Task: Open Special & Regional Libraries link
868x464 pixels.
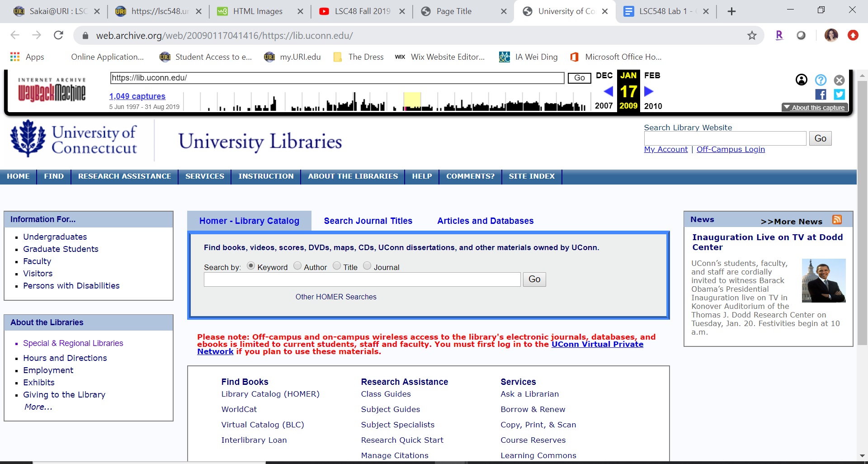Action: pyautogui.click(x=73, y=343)
